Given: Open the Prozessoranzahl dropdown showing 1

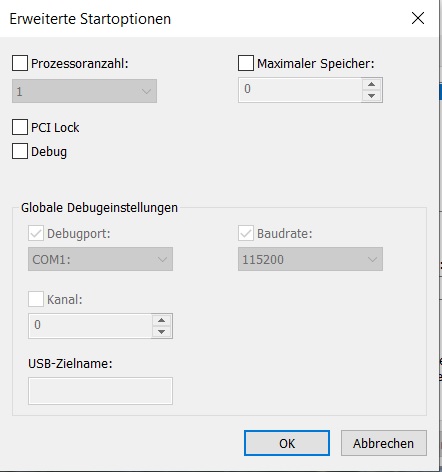Looking at the screenshot, I should [x=84, y=91].
